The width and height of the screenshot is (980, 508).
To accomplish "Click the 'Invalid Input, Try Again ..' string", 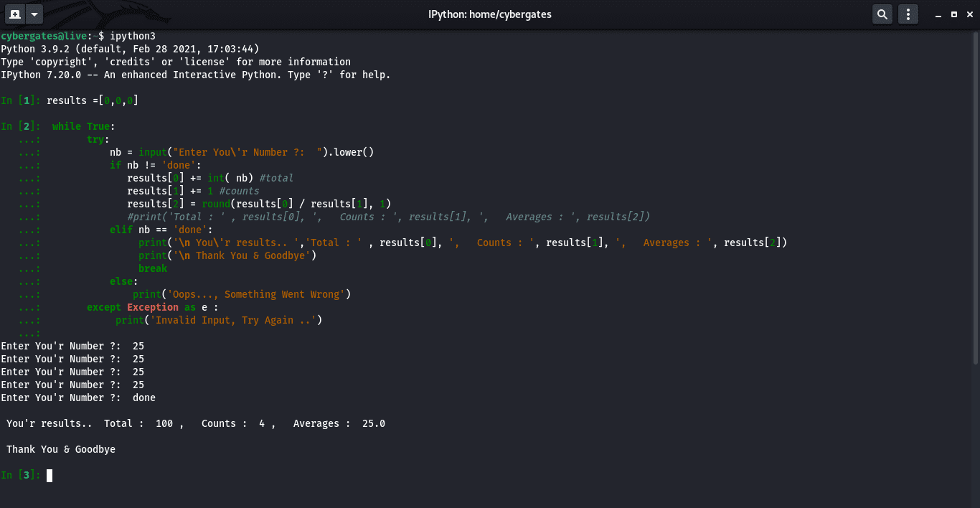I will [x=233, y=320].
